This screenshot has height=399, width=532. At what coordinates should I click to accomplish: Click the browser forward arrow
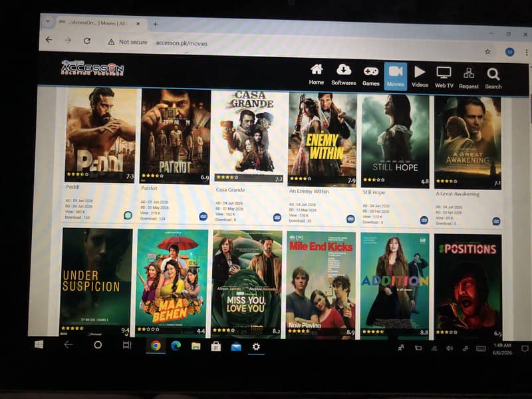click(68, 41)
